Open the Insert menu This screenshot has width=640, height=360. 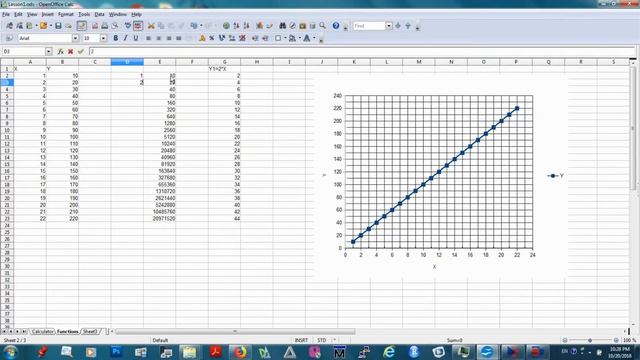[48, 14]
